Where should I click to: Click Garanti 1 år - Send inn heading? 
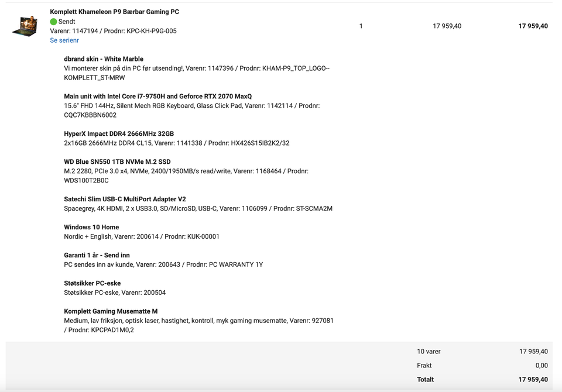(x=97, y=255)
